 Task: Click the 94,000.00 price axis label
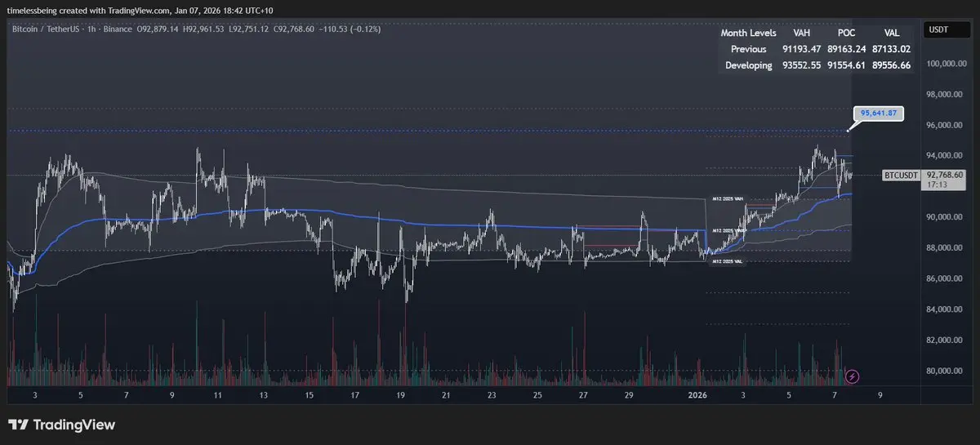coord(946,155)
